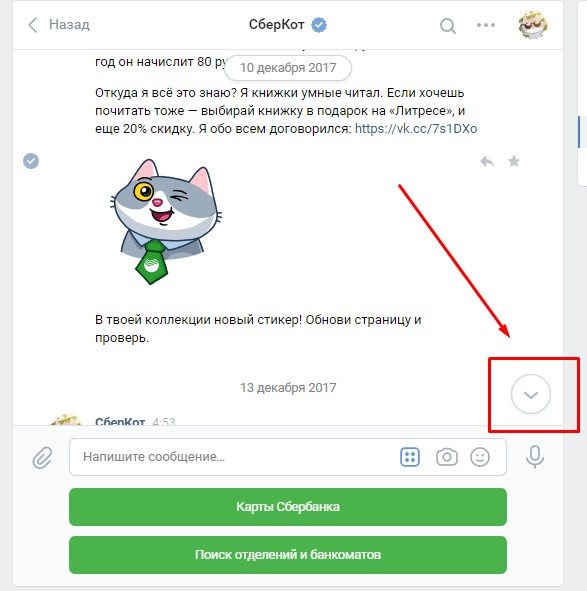Click the Карты Сбербанка button

tap(288, 507)
